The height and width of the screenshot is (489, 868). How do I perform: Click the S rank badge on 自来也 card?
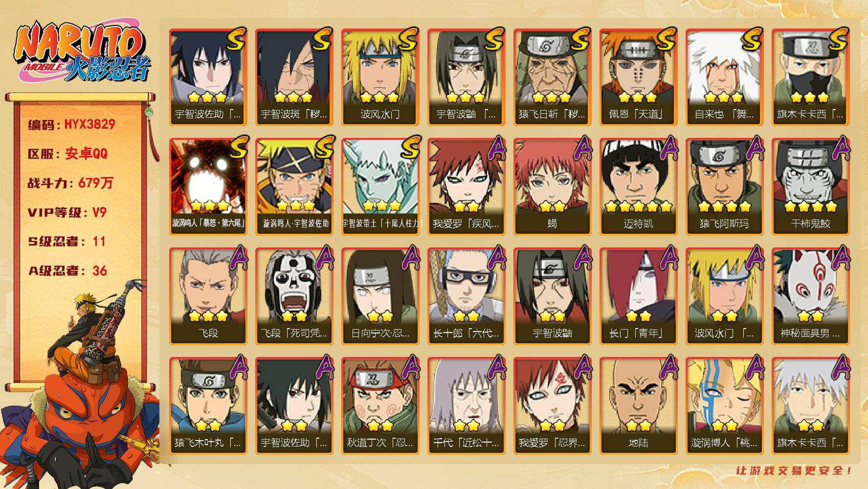tap(751, 39)
